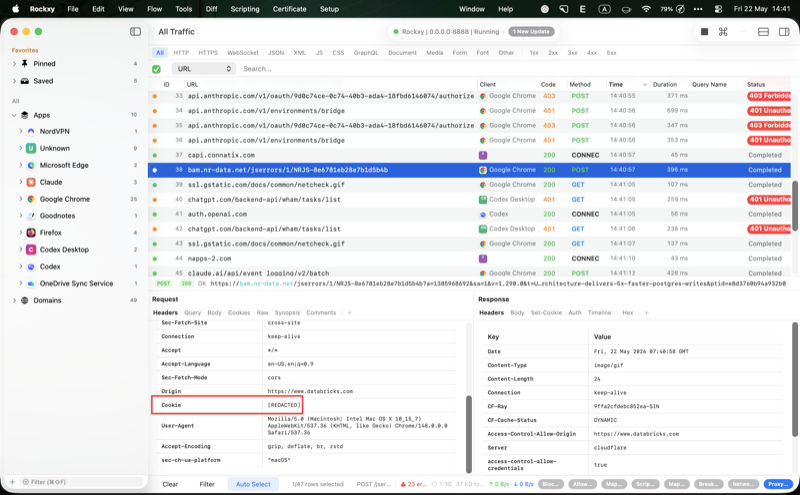Image resolution: width=800 pixels, height=495 pixels.
Task: Toggle the Proxy override pill
Action: [x=778, y=484]
